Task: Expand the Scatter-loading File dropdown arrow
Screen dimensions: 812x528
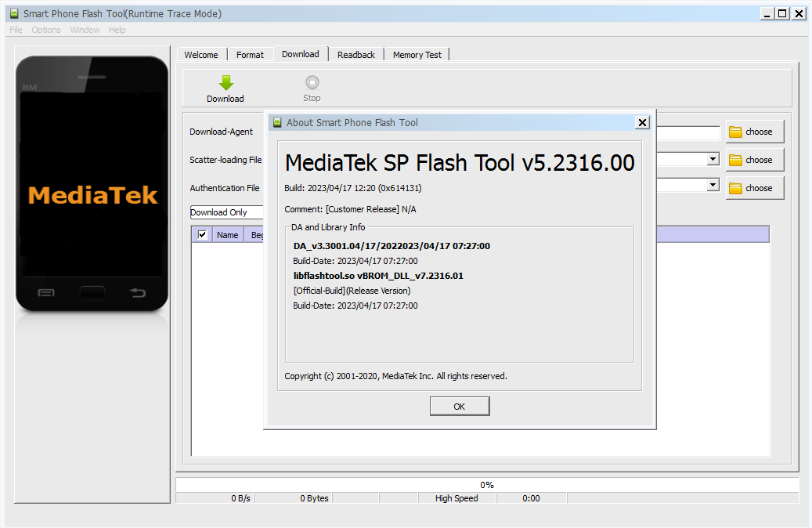Action: click(x=713, y=159)
